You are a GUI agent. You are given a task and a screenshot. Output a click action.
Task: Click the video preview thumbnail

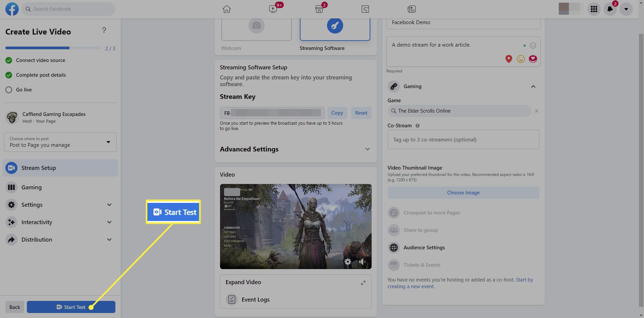pyautogui.click(x=296, y=227)
